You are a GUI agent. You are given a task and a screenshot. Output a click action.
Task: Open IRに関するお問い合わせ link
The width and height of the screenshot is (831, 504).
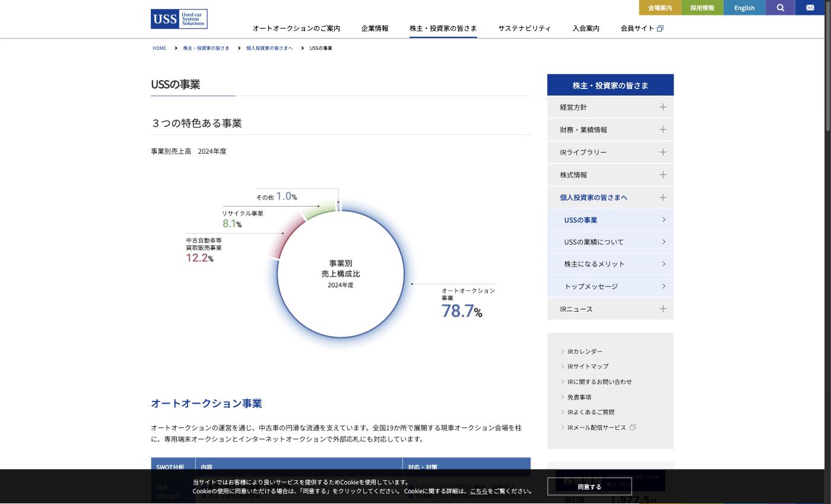[600, 382]
